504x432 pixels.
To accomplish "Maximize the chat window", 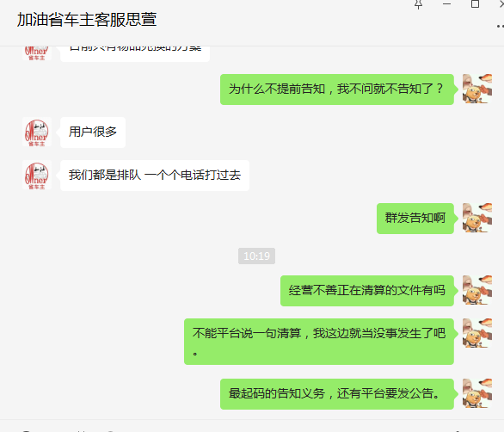I will 475,4.
